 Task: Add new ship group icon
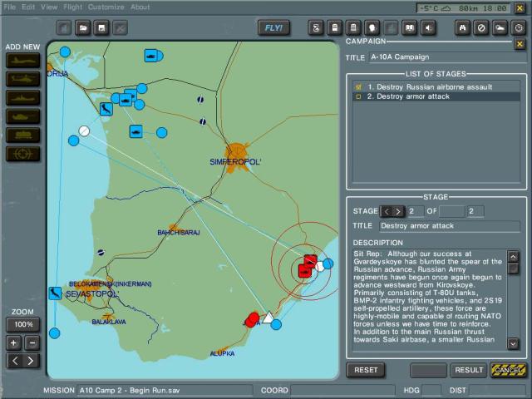[23, 97]
